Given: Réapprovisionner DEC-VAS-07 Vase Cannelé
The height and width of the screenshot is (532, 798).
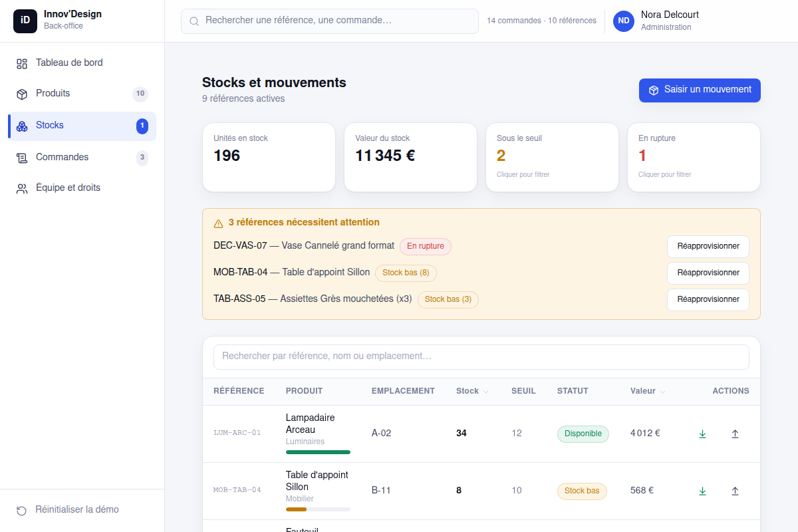Looking at the screenshot, I should (x=708, y=246).
